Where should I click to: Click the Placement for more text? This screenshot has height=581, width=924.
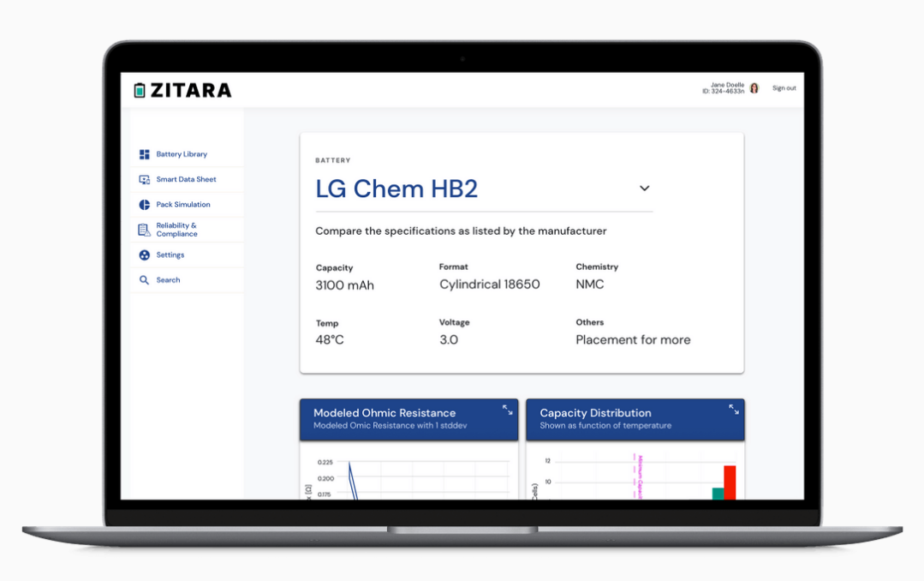[633, 339]
